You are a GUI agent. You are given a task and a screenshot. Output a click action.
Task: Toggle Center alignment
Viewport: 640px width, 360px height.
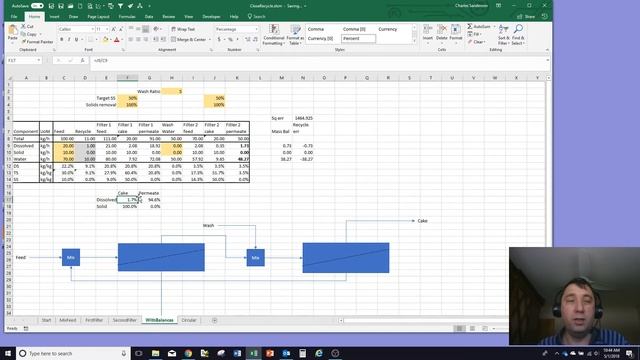138,40
